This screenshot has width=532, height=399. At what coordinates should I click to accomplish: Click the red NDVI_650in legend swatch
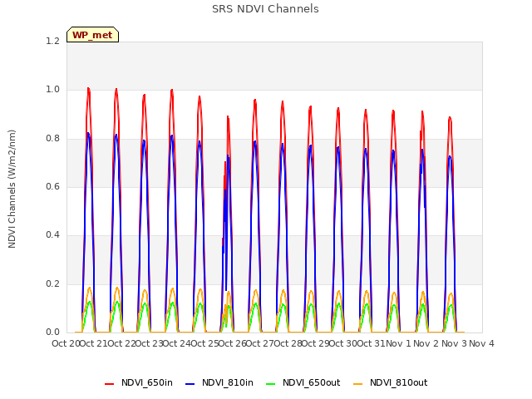pos(109,383)
